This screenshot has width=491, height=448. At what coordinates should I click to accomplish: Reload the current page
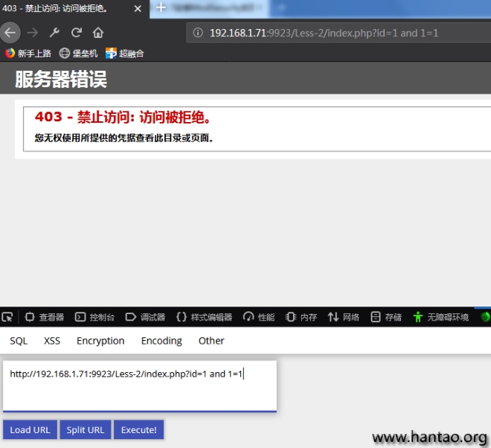(76, 33)
